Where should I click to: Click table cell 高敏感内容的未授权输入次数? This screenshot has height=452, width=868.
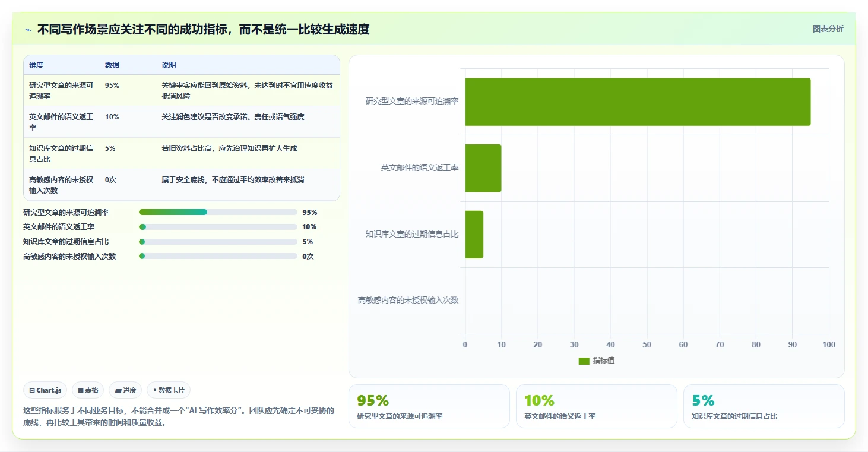(x=62, y=185)
